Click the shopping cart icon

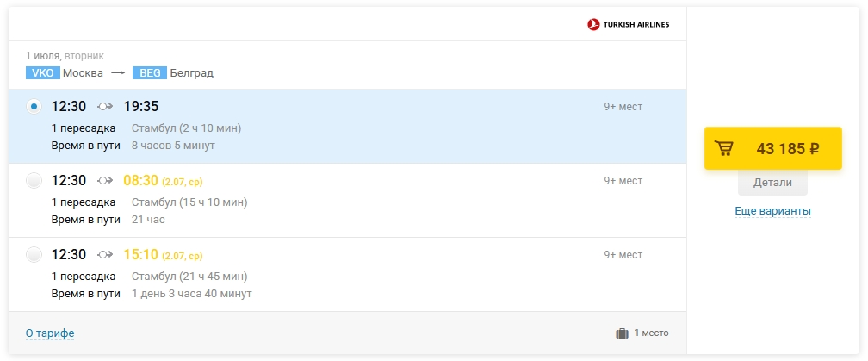(724, 148)
